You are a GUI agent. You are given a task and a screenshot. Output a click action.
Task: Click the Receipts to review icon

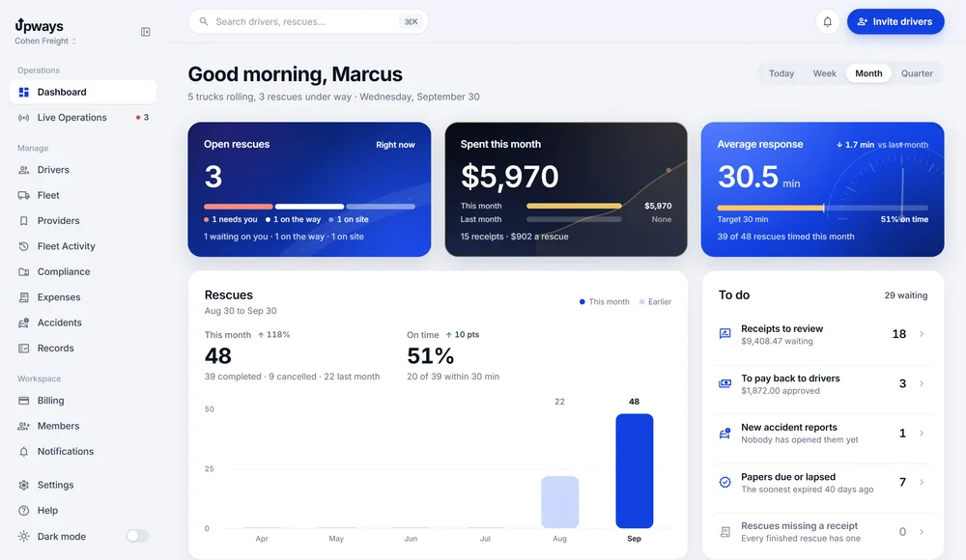click(x=725, y=334)
